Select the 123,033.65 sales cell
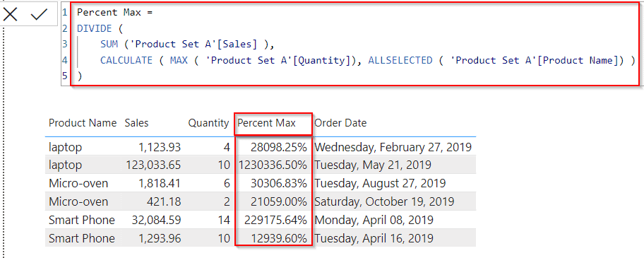644x258 pixels. pyautogui.click(x=153, y=165)
